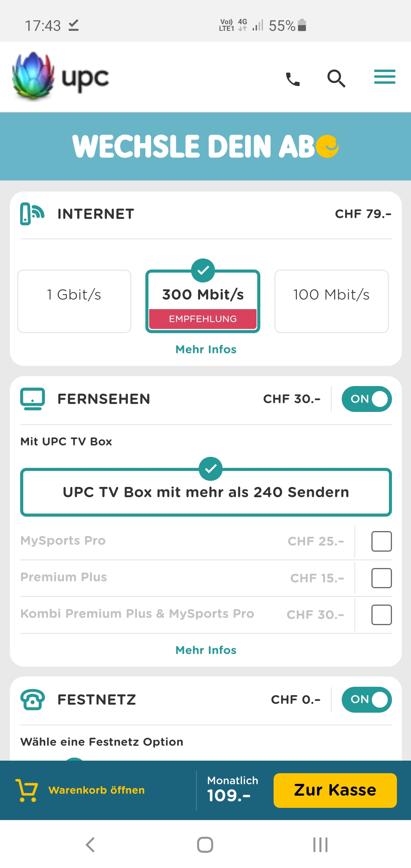This screenshot has width=411, height=868.
Task: Open Mehr Infos under Internet speeds
Action: [206, 349]
